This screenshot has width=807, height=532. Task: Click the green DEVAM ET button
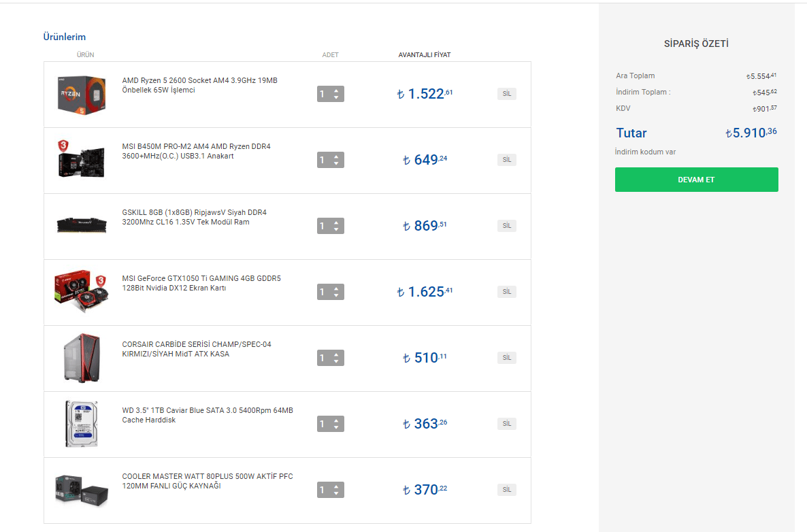[696, 180]
